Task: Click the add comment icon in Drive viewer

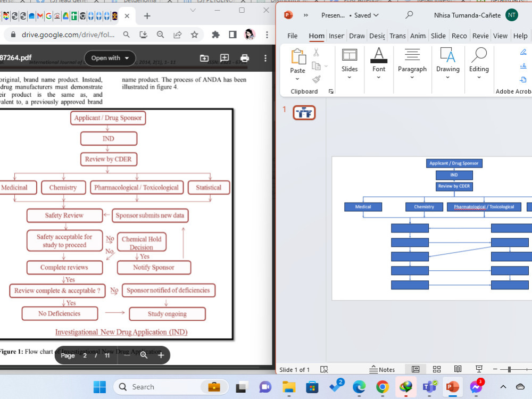Action: [x=225, y=58]
